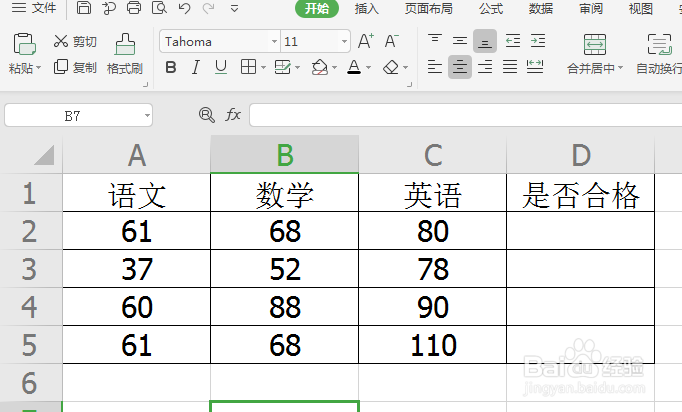Click the cell with value 110
The height and width of the screenshot is (412, 682).
pyautogui.click(x=433, y=345)
